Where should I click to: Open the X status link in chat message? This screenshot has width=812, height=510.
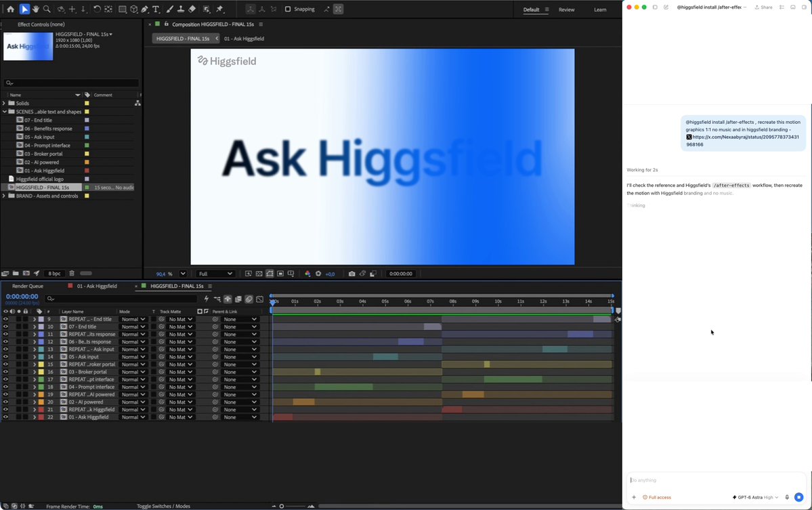(x=743, y=141)
